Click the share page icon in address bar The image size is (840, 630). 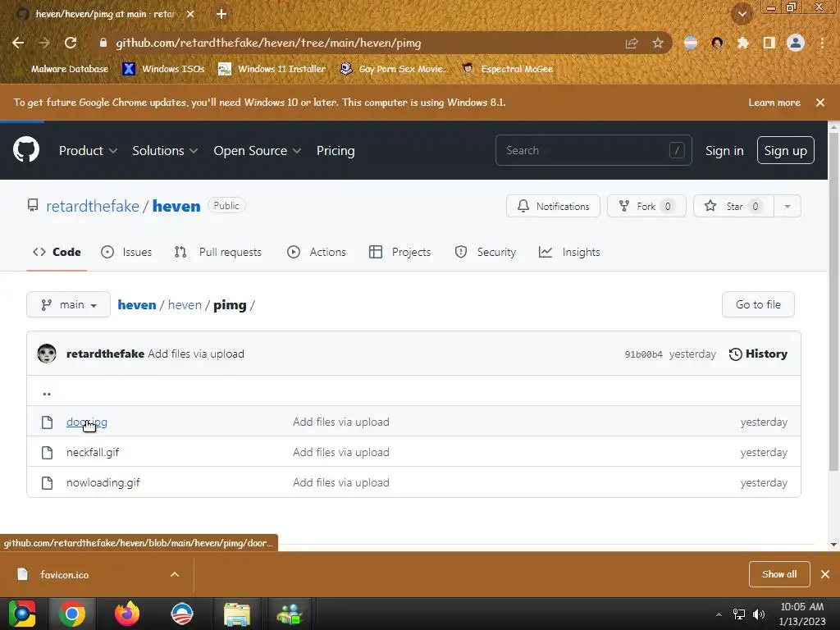pyautogui.click(x=632, y=43)
